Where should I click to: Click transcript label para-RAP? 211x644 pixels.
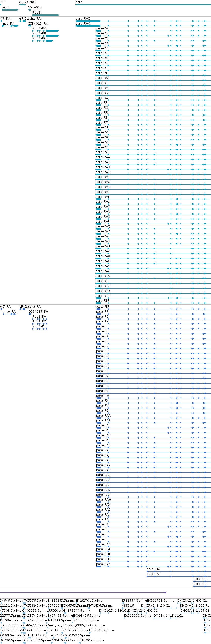pos(102,222)
